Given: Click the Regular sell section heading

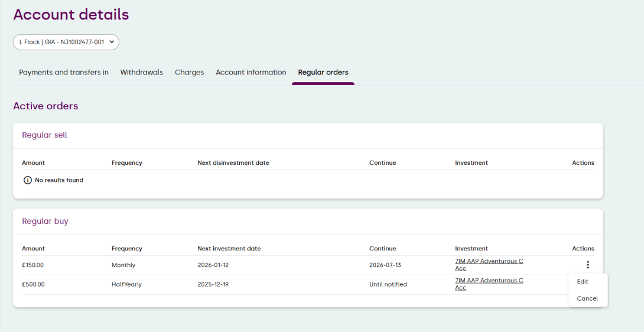Looking at the screenshot, I should click(x=44, y=135).
